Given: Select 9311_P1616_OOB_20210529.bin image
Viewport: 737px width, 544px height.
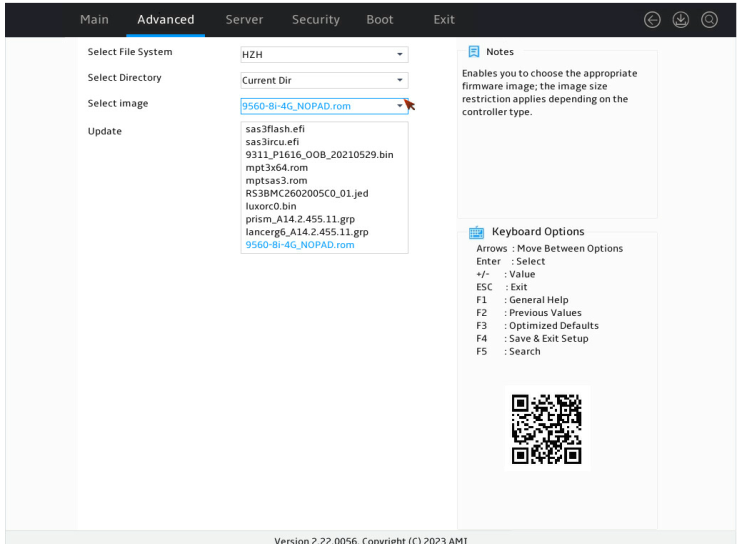Looking at the screenshot, I should tap(319, 155).
